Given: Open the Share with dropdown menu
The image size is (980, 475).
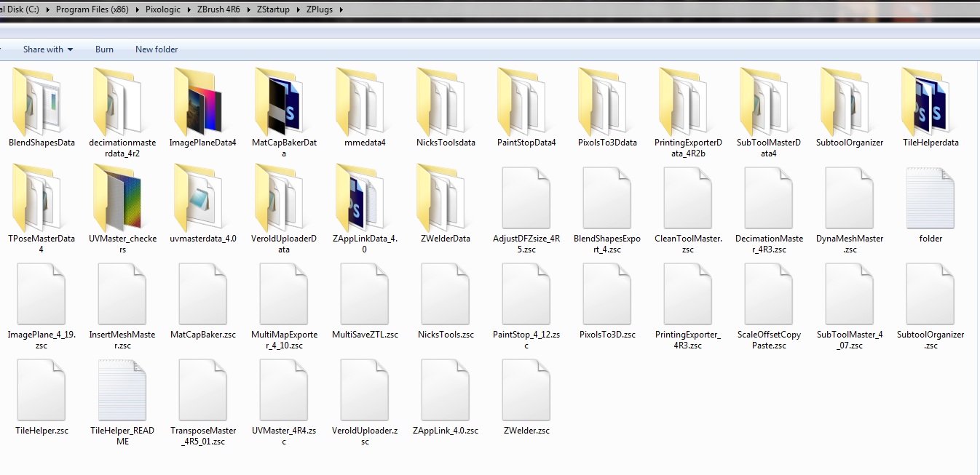Looking at the screenshot, I should tap(48, 49).
